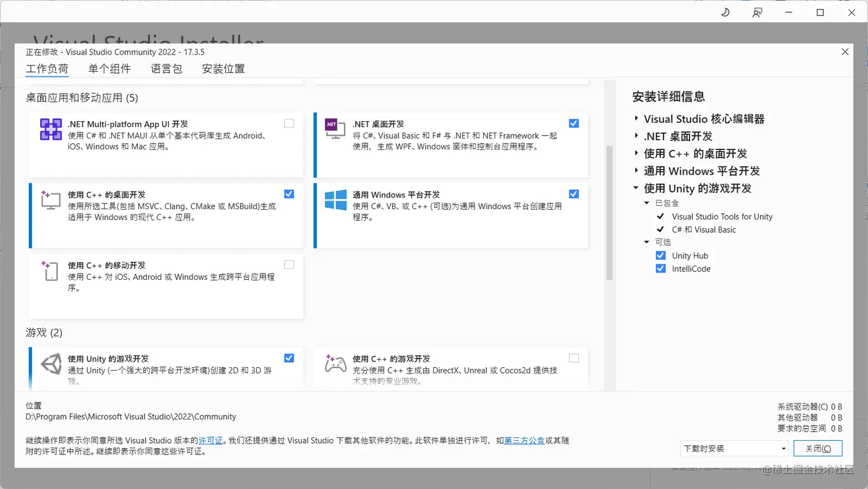Uncheck 通用 Windows 平台开发 checkbox
The height and width of the screenshot is (489, 868).
pos(574,194)
